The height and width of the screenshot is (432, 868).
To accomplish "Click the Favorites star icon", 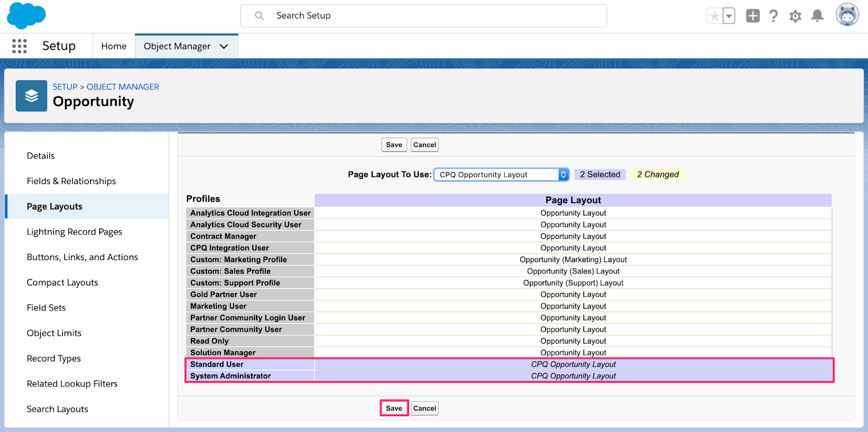I will click(x=714, y=16).
